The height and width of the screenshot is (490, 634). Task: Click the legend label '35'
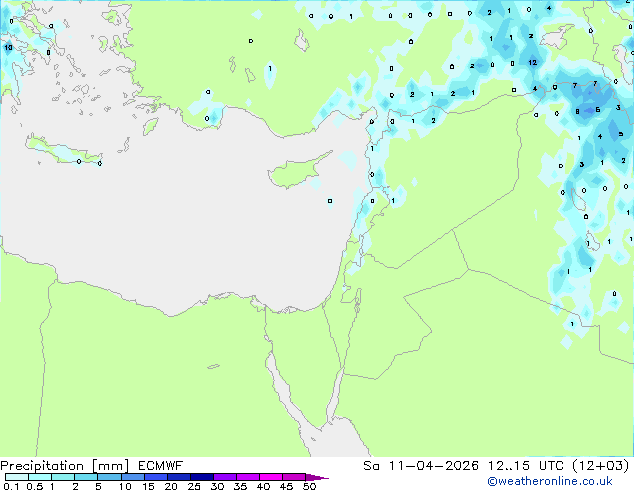[x=240, y=486]
